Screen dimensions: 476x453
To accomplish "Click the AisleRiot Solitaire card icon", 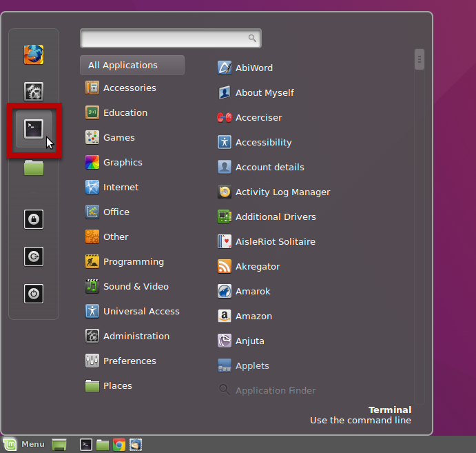I will (x=225, y=241).
